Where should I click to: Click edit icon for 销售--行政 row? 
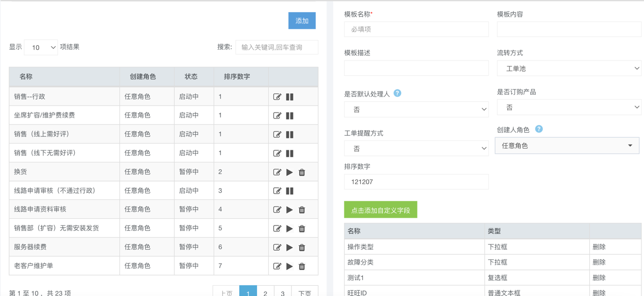[277, 97]
